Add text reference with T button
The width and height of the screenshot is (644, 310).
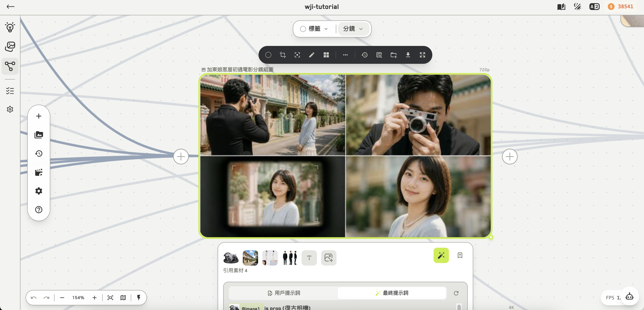point(309,258)
